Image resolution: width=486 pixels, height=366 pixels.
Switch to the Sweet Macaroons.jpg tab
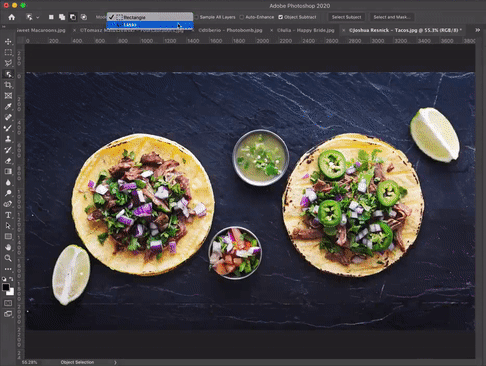(41, 30)
